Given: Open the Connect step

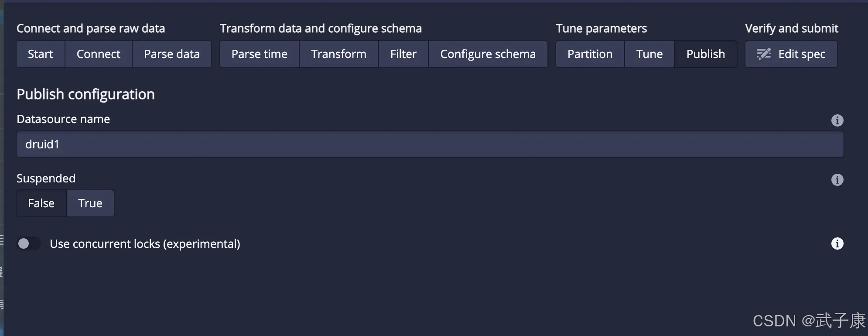Looking at the screenshot, I should click(x=98, y=54).
